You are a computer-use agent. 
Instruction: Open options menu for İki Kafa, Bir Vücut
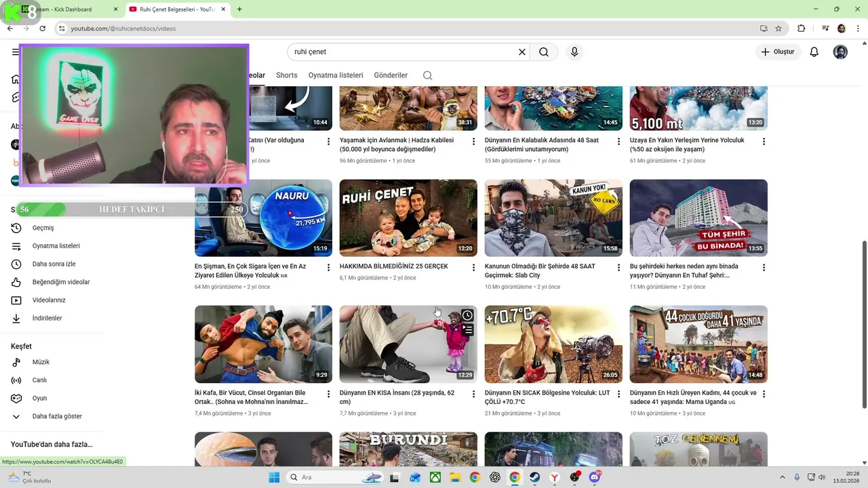(328, 394)
